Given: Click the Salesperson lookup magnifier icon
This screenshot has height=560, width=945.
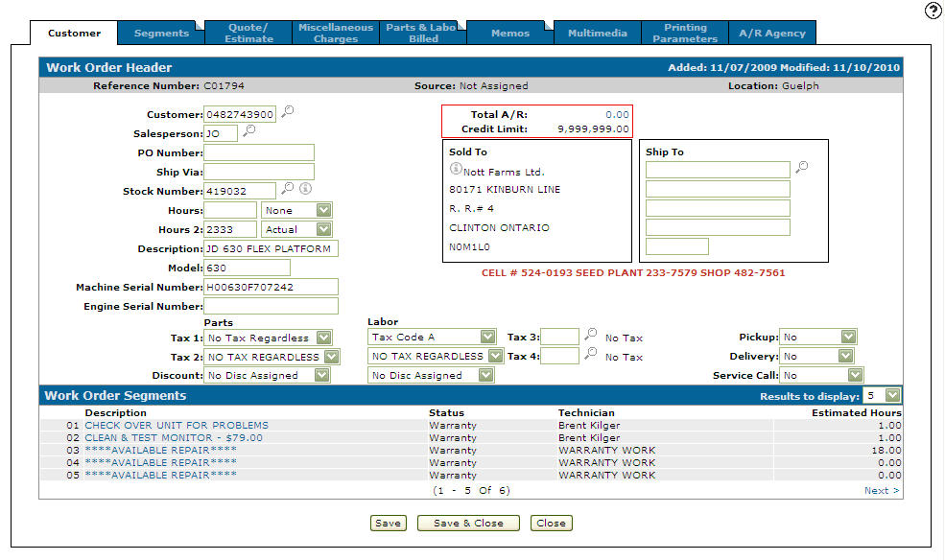Looking at the screenshot, I should [x=249, y=131].
